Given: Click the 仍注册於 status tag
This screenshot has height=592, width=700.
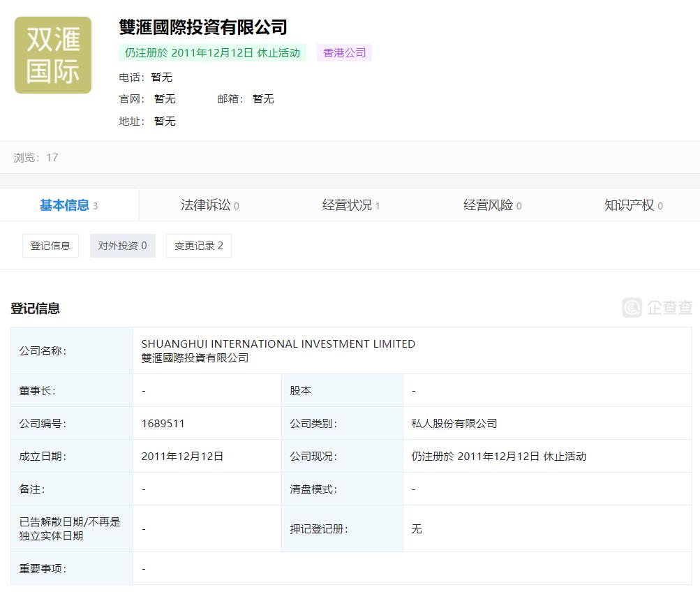Looking at the screenshot, I should 211,52.
